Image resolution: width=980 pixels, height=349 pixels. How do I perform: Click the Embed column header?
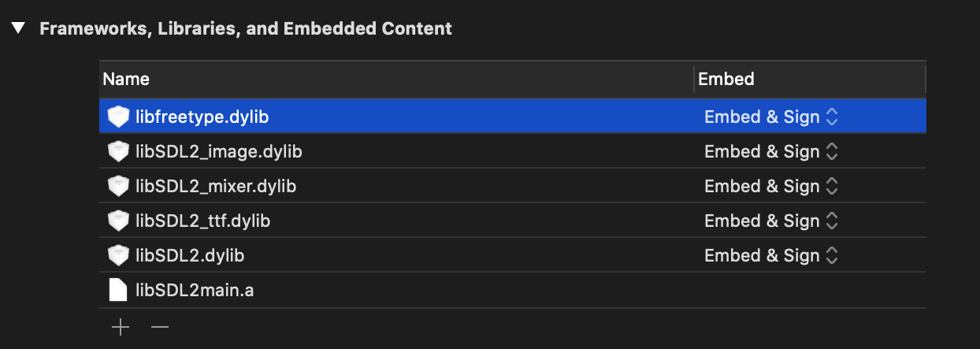coord(810,80)
